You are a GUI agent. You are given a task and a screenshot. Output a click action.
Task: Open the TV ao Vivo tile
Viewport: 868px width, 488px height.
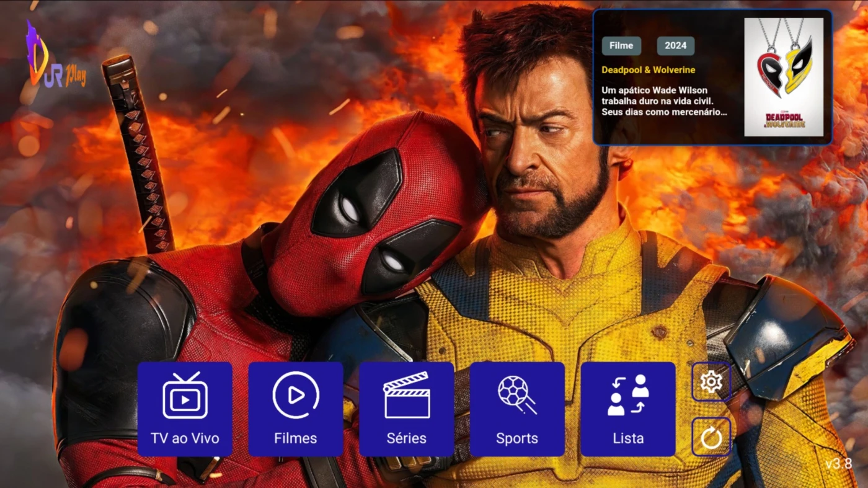point(185,409)
